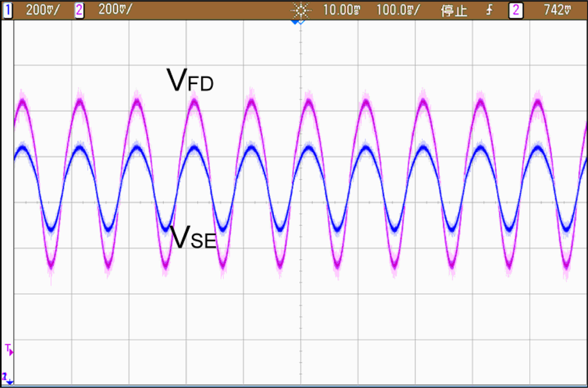Click the horizontal delay sun-shaped icon

(300, 10)
